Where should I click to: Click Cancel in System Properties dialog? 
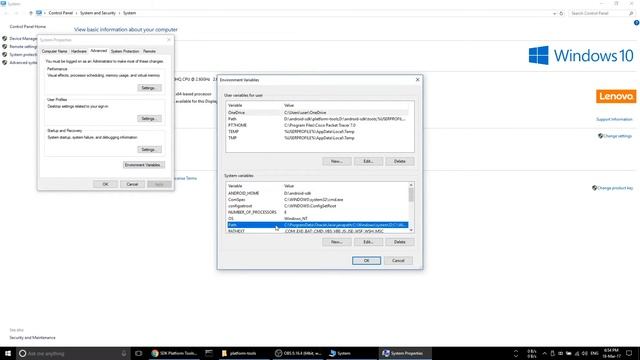pos(132,184)
